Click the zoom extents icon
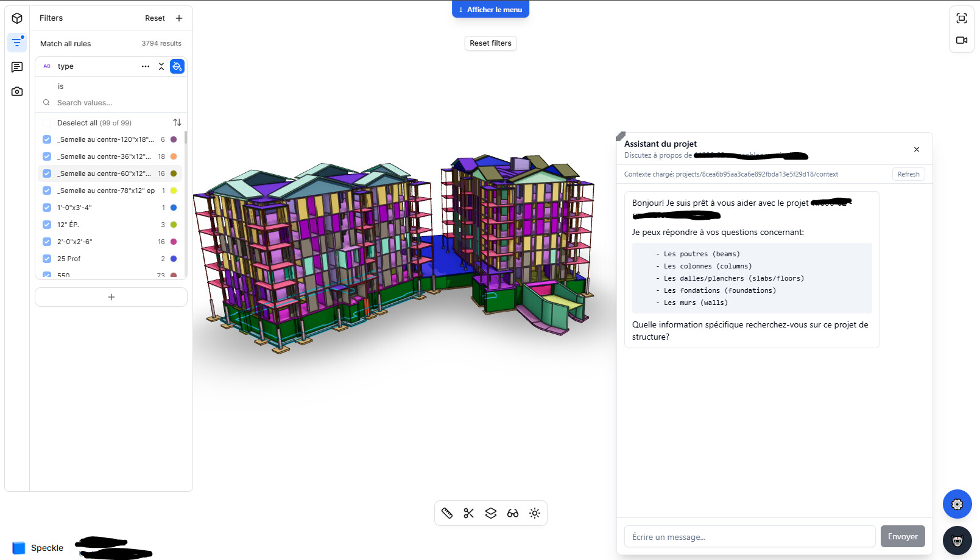This screenshot has height=560, width=980. pos(962,18)
